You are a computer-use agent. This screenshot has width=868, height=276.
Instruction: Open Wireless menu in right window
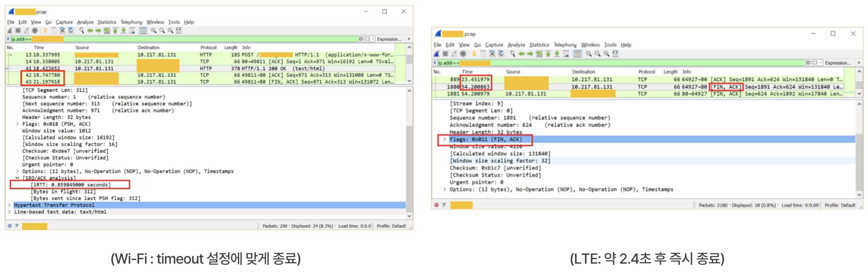[x=590, y=45]
